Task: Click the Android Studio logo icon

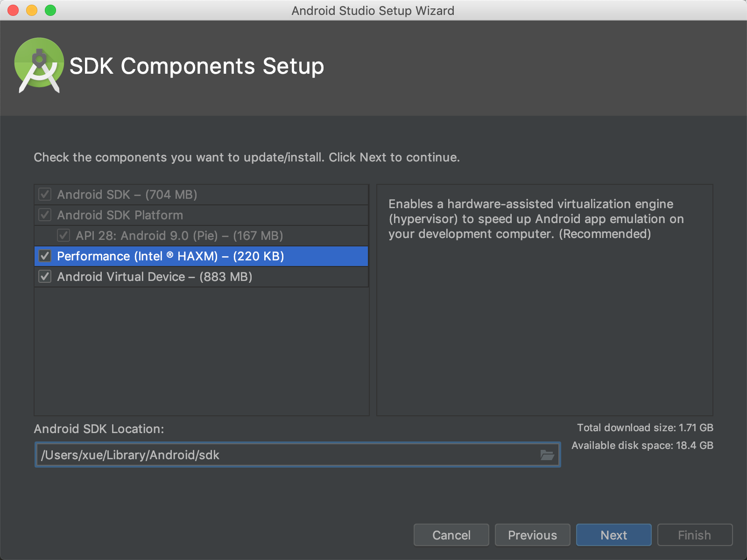Action: point(39,65)
